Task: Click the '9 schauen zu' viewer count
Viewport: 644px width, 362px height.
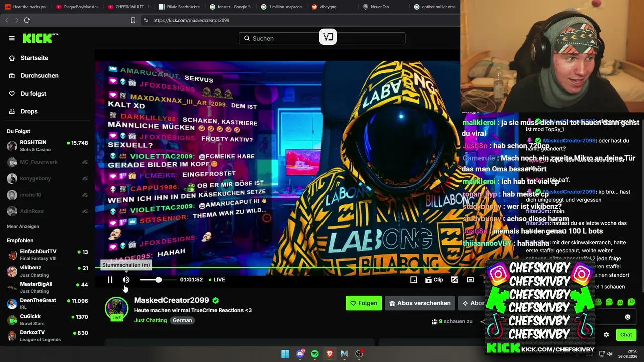Action: pos(452,321)
